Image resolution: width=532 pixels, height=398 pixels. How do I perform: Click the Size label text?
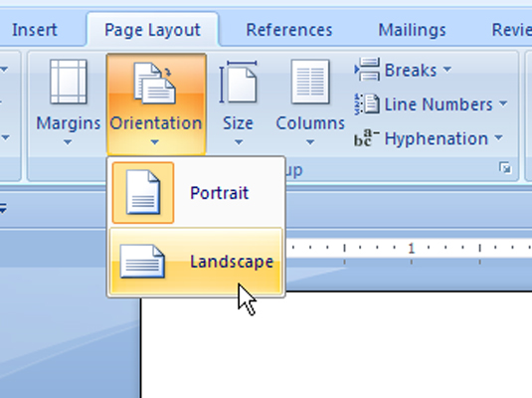238,123
